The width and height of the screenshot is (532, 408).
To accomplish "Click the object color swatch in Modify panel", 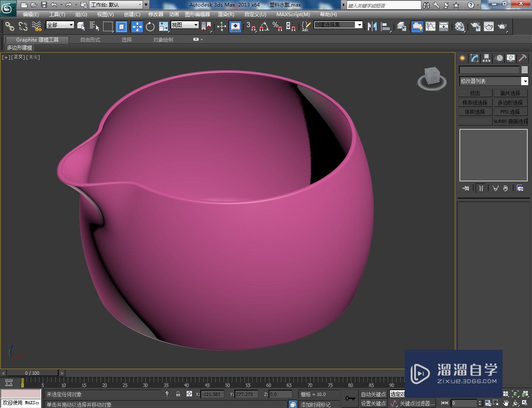I will [x=525, y=70].
